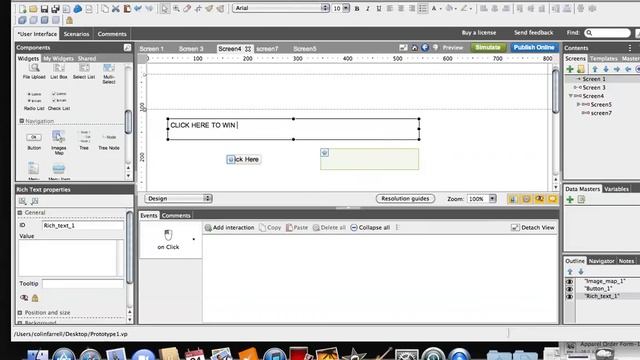Click the Publish Online button
Viewport: 640px width, 360px height.
(534, 47)
